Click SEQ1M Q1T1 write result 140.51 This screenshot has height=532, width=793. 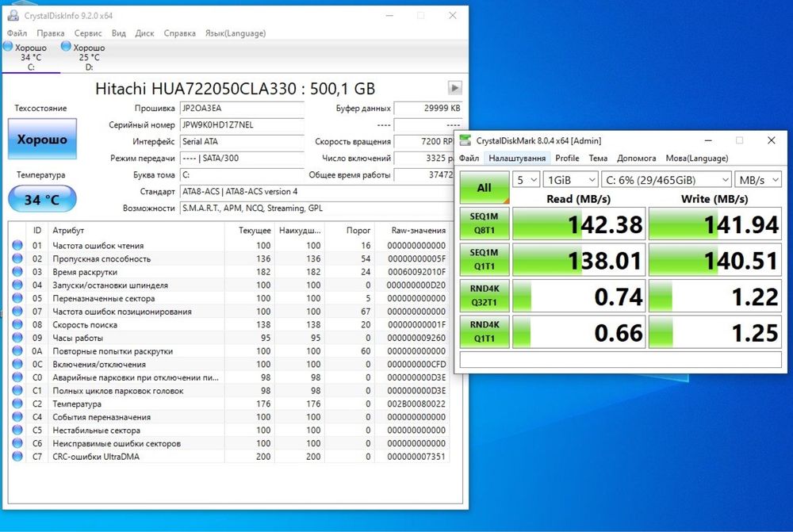coord(715,260)
